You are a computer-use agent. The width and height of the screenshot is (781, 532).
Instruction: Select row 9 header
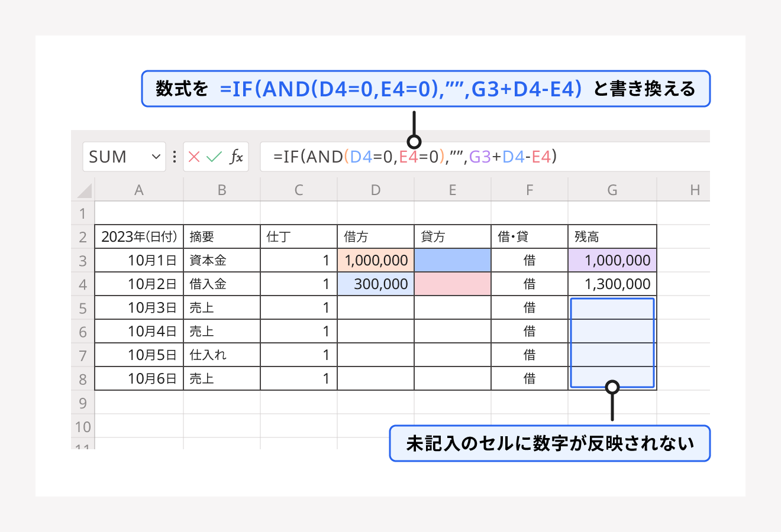83,403
